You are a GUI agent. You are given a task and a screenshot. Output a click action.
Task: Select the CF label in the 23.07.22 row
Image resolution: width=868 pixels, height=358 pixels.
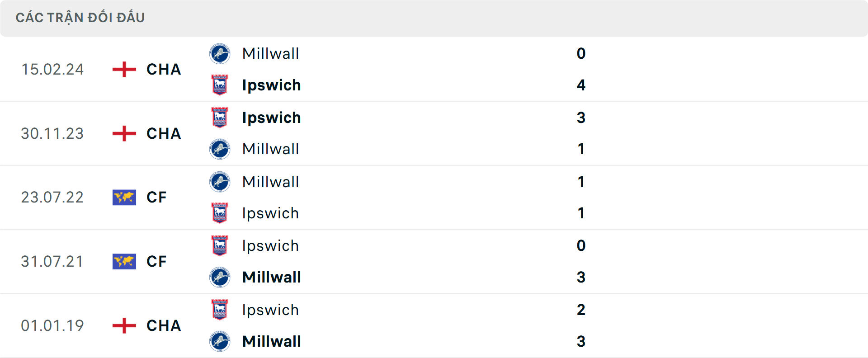point(156,197)
